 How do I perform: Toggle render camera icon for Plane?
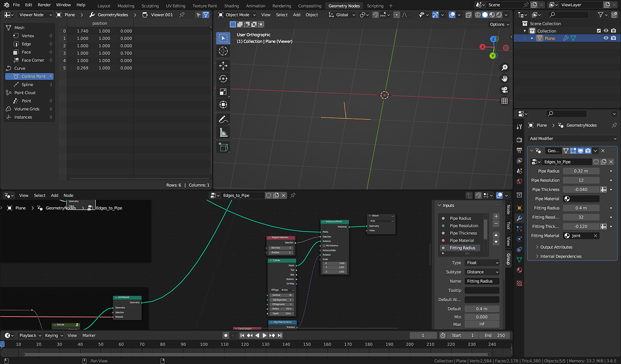[613, 38]
